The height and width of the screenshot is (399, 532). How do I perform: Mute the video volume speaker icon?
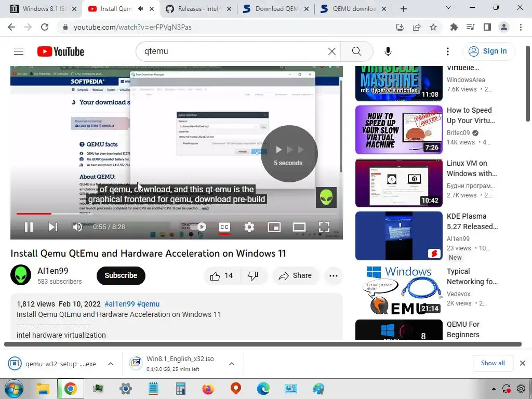click(x=77, y=227)
